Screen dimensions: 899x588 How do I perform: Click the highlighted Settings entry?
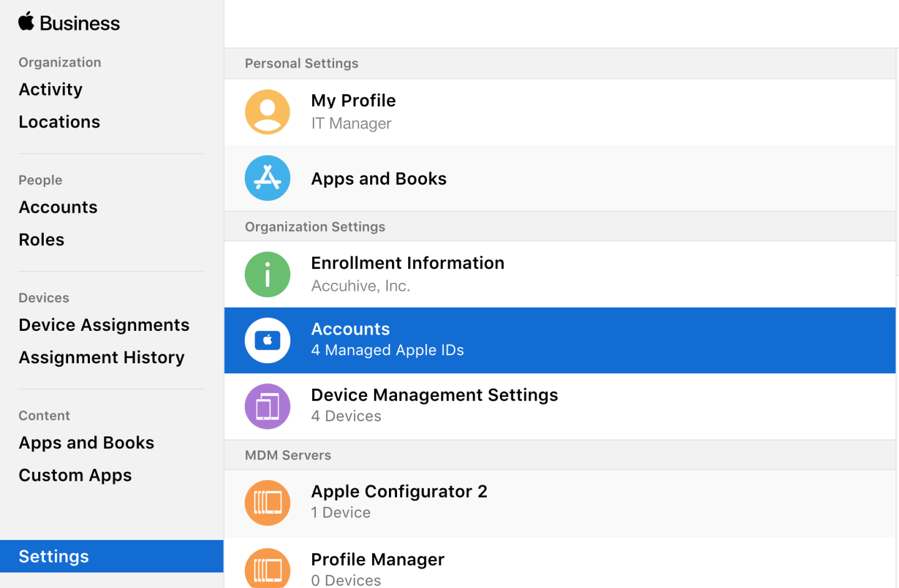[x=54, y=556]
